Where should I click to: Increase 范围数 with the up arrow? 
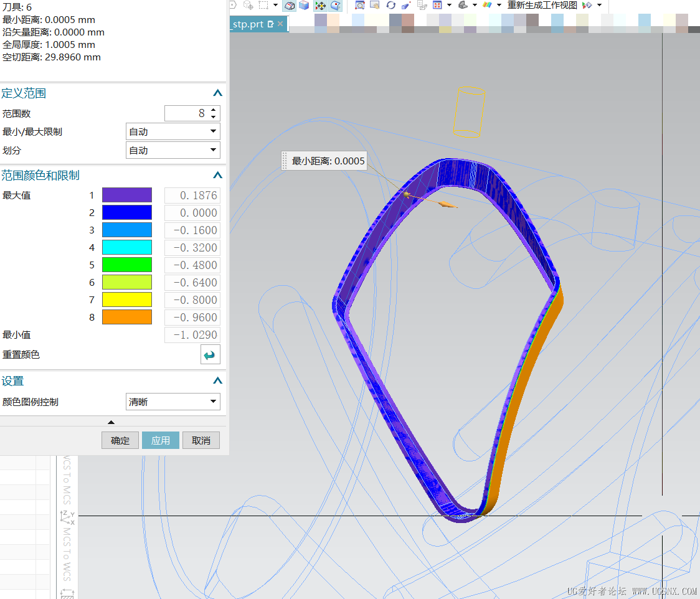click(x=214, y=110)
